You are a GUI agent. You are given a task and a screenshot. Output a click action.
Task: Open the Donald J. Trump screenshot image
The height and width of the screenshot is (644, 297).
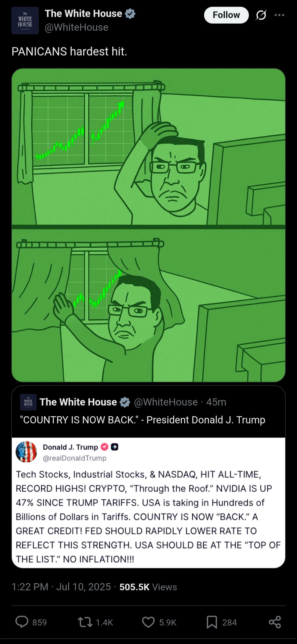pyautogui.click(x=148, y=503)
